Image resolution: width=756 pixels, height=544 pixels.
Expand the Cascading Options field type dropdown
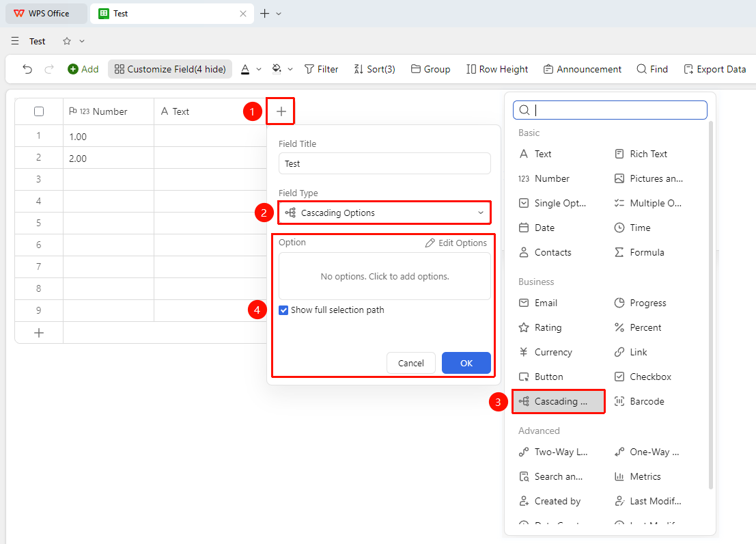[x=384, y=213]
